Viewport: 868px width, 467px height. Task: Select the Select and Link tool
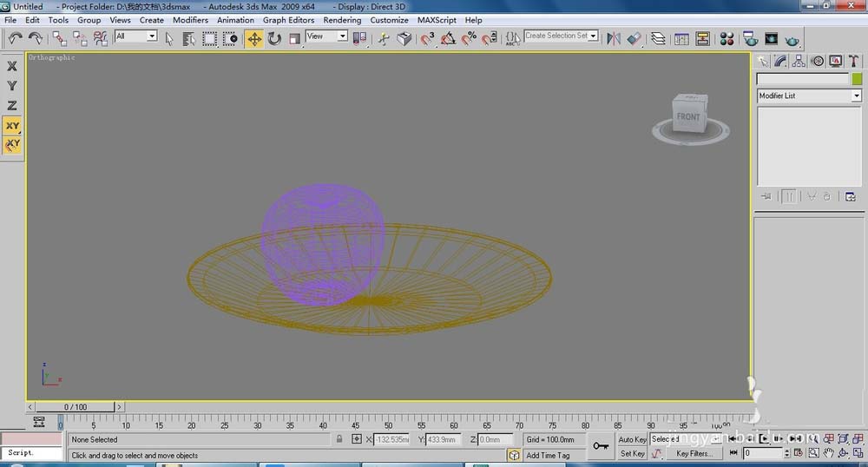(x=59, y=38)
